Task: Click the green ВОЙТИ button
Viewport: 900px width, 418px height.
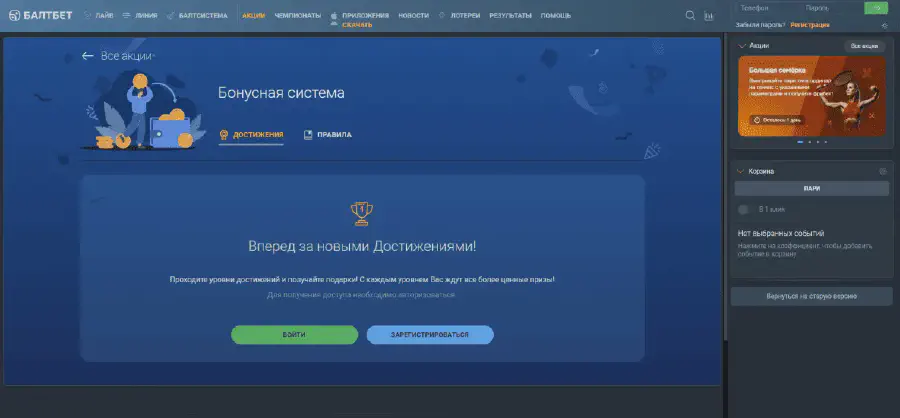Action: (294, 335)
